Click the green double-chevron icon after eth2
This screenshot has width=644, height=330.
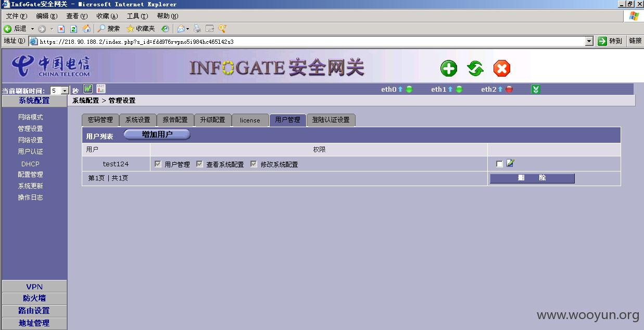pos(536,89)
